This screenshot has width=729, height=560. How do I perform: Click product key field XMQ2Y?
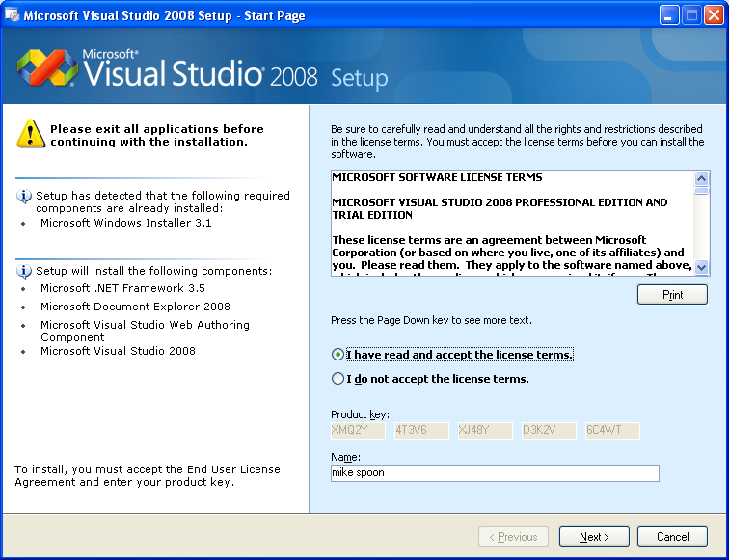click(358, 430)
